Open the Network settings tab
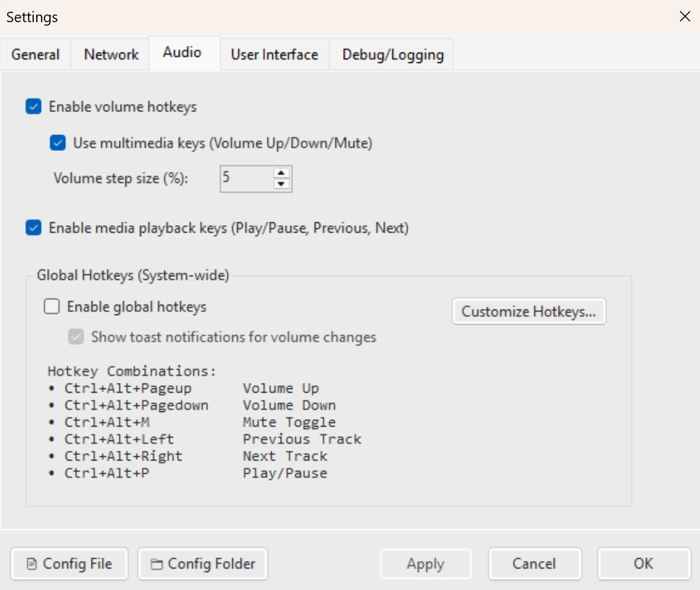This screenshot has width=700, height=590. (x=110, y=54)
